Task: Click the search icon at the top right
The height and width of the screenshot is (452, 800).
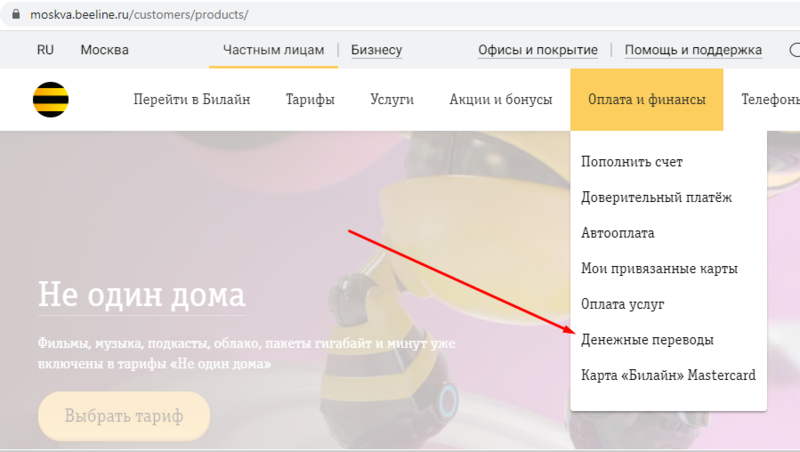Action: 794,50
